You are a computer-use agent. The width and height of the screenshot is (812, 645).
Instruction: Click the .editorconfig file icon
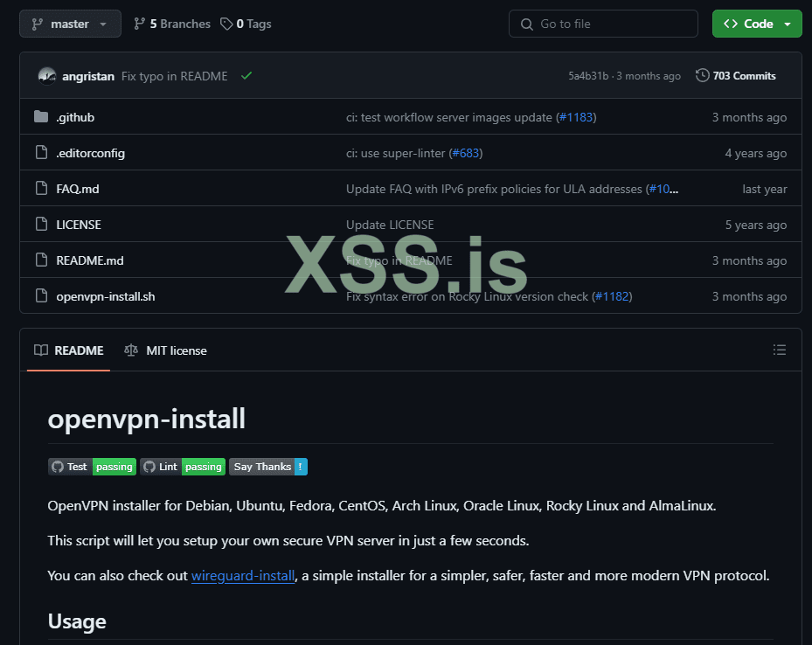pyautogui.click(x=41, y=153)
